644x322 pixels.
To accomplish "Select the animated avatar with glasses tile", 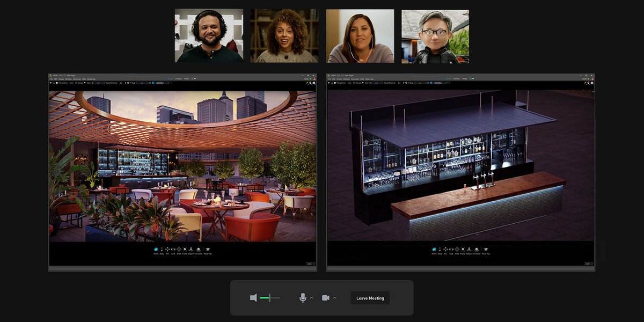I will [435, 36].
